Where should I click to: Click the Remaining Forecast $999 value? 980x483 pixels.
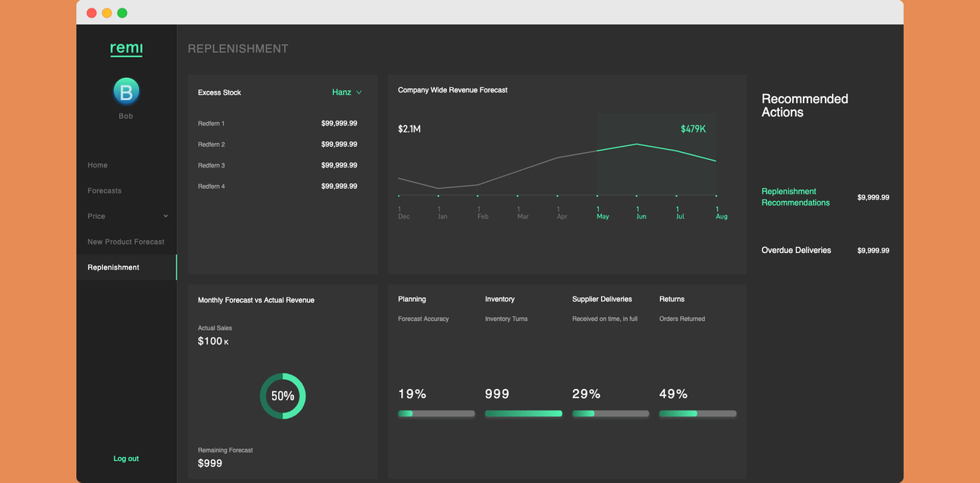210,463
